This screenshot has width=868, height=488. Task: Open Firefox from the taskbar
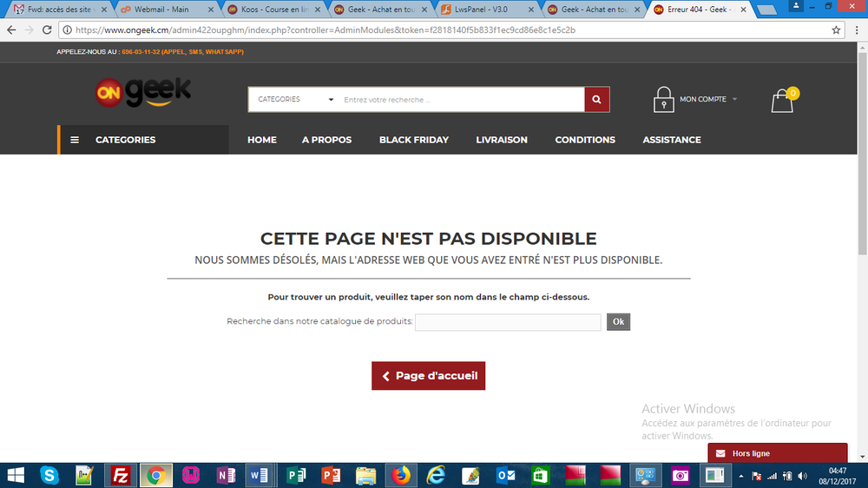point(401,475)
